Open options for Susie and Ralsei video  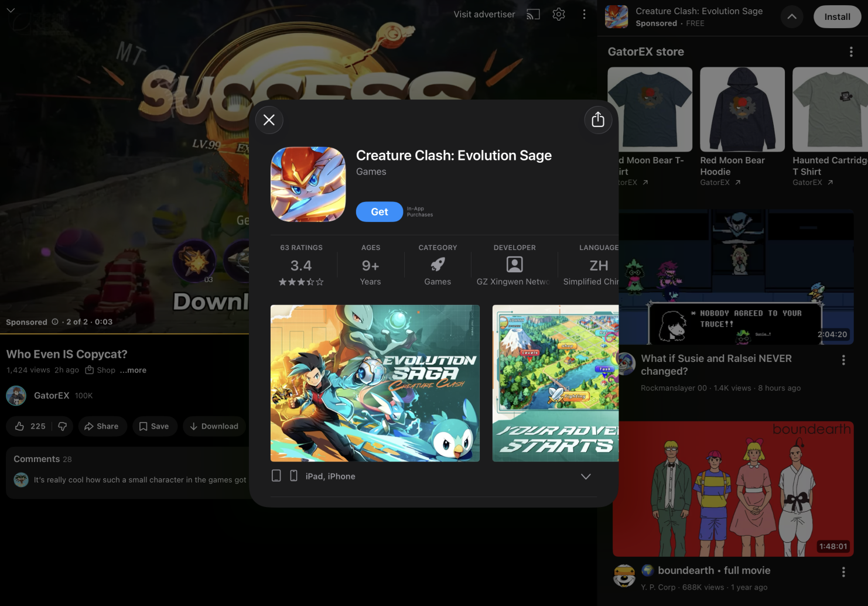point(843,360)
